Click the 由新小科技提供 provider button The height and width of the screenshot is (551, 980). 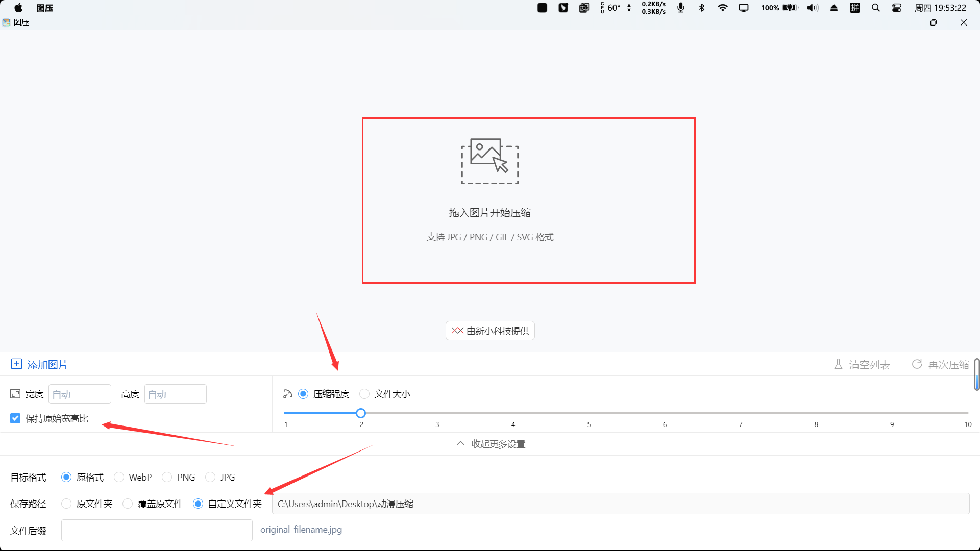click(490, 331)
